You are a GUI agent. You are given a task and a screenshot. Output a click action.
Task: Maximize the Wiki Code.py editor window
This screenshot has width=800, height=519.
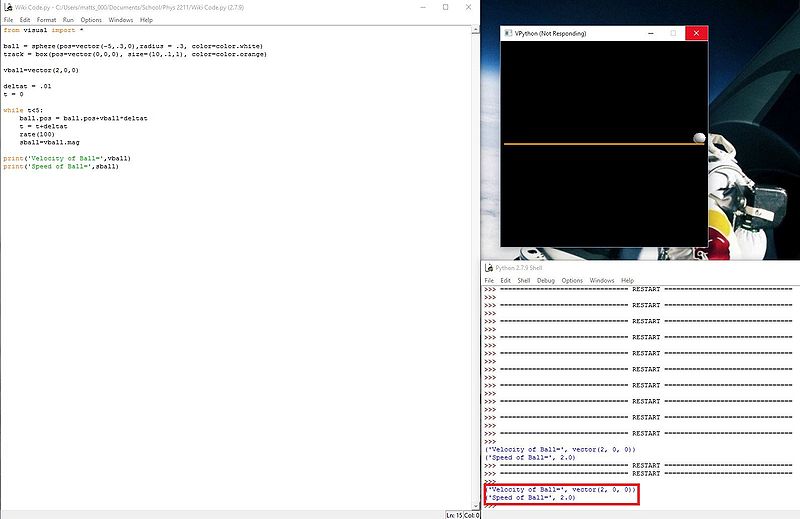445,7
